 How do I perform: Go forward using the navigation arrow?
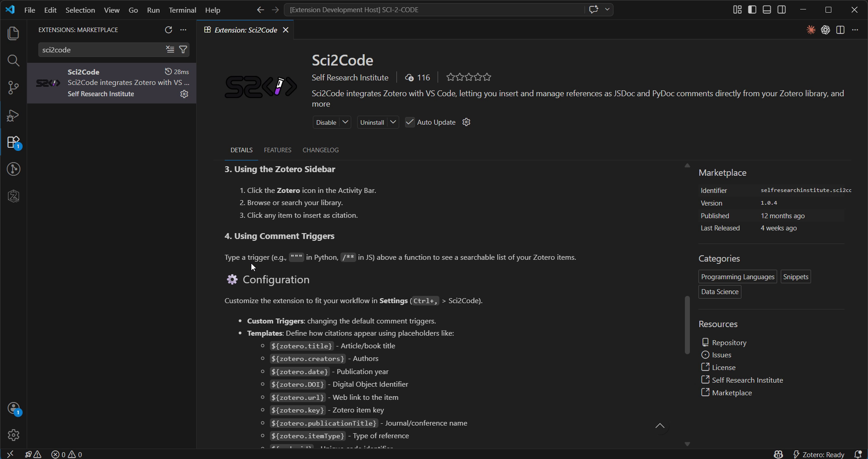pyautogui.click(x=275, y=10)
